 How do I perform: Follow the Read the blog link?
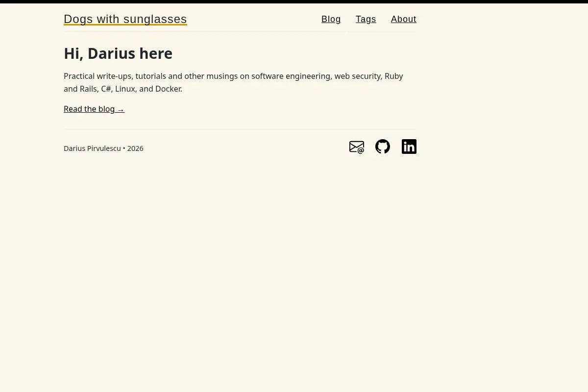coord(94,109)
